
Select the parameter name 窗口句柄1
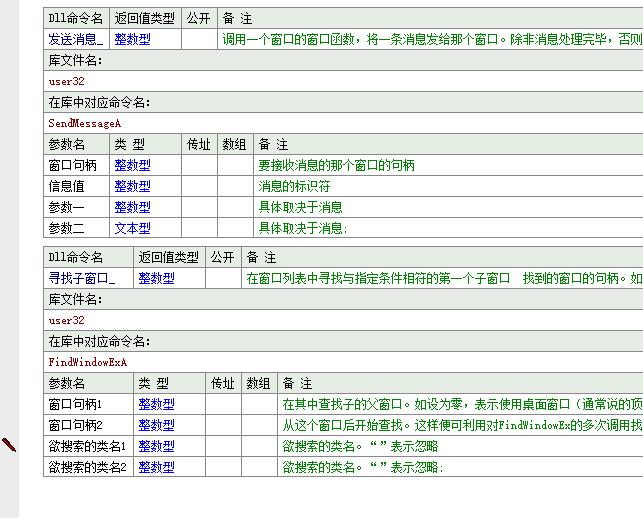[75, 404]
